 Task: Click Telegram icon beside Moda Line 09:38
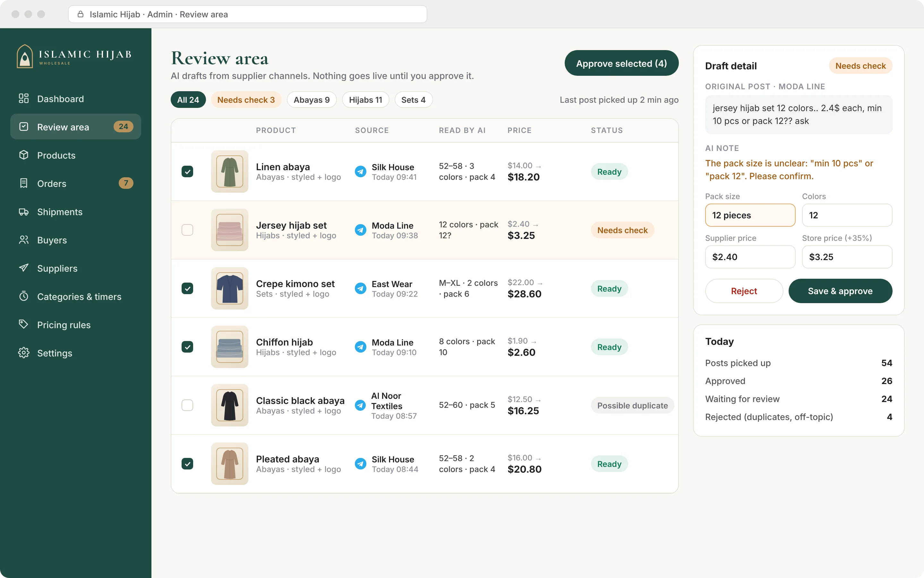(x=360, y=230)
